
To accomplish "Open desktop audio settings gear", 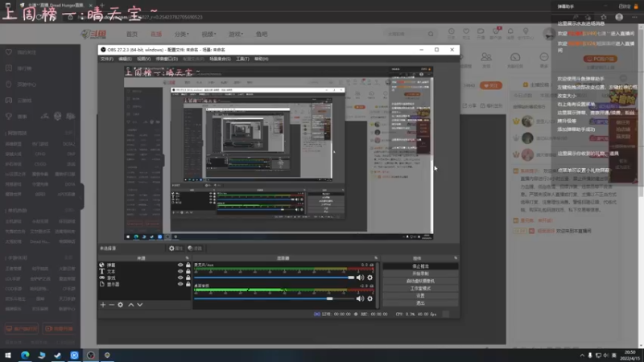I will click(x=370, y=298).
